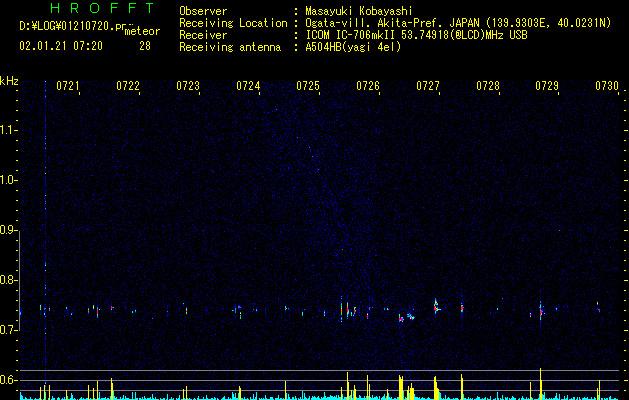
Task: Click the meteor count value 28
Action: [145, 46]
